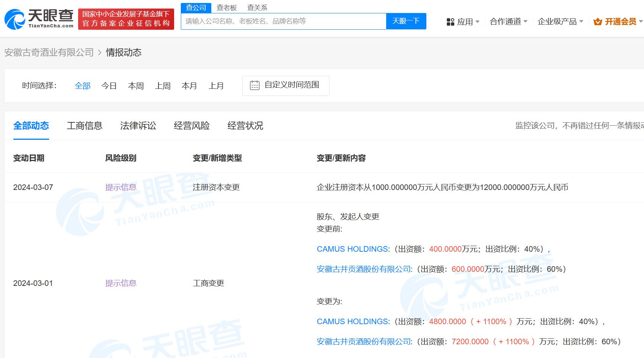The height and width of the screenshot is (358, 644).
Task: Expand the 企业级产品 dropdown menu
Action: [x=560, y=22]
